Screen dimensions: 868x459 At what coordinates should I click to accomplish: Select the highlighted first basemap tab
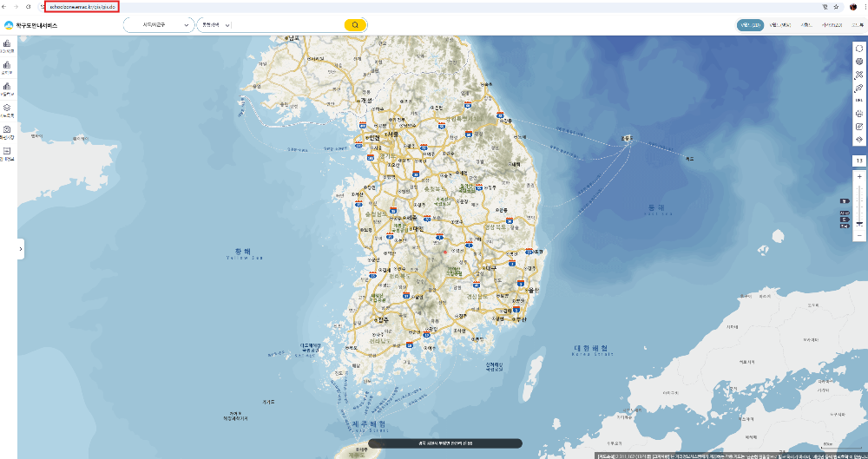pos(750,25)
